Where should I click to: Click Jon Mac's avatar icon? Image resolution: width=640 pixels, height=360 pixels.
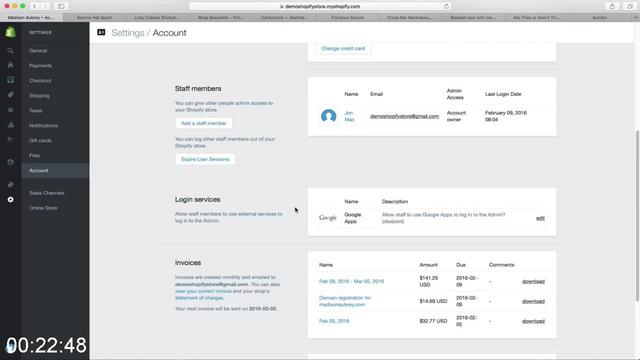(329, 116)
